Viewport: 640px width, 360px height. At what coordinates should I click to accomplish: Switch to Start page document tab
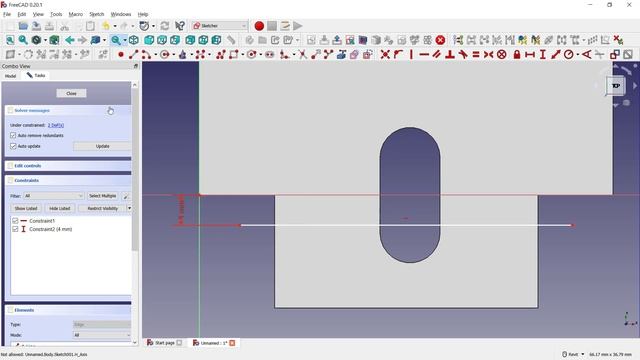click(164, 343)
